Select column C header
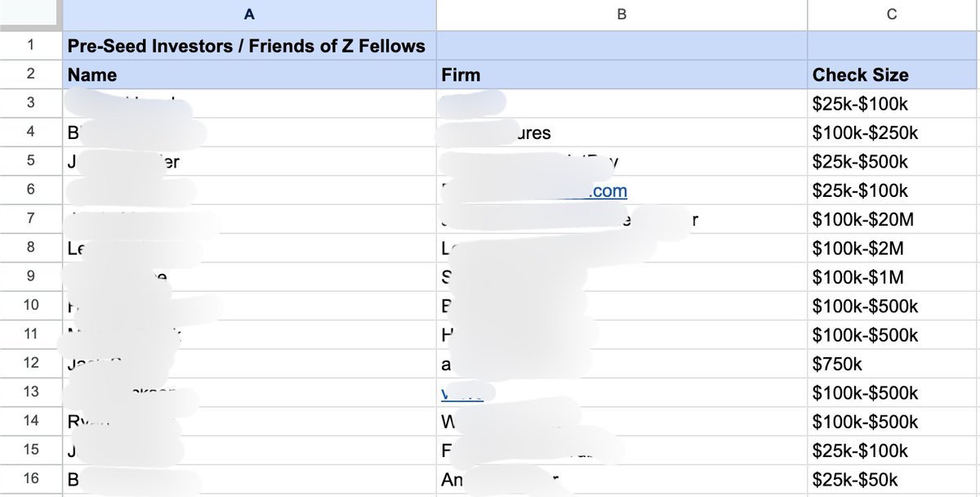The width and height of the screenshot is (980, 497). (893, 14)
